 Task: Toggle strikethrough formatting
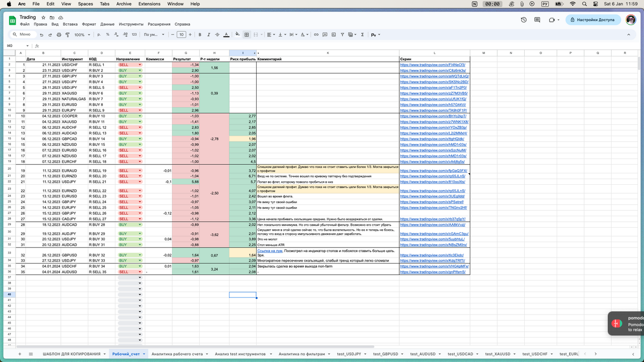[217, 35]
